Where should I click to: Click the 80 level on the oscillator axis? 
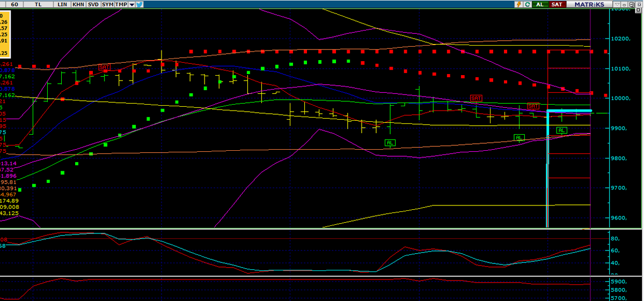click(616, 238)
